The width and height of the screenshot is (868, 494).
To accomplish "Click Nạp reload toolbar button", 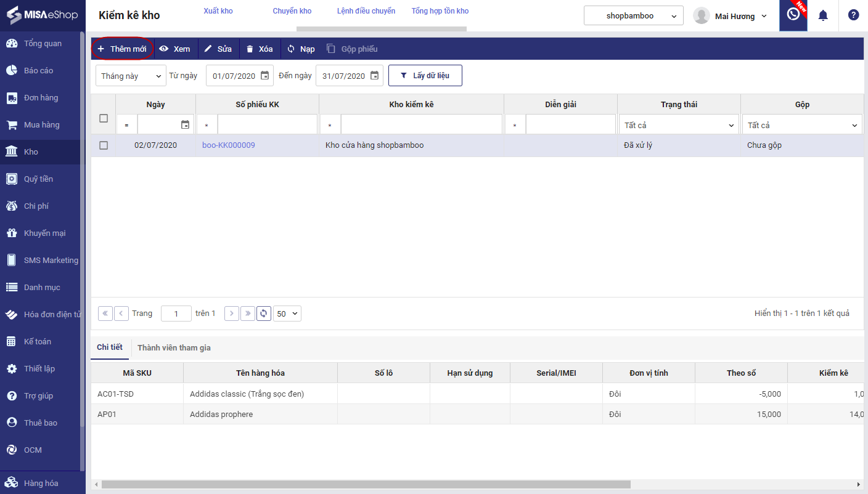I will coord(301,49).
